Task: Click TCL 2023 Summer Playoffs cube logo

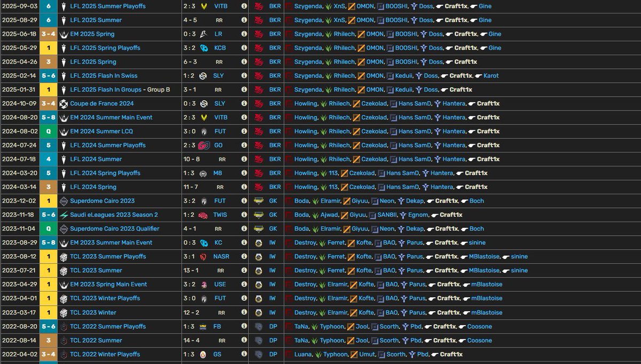Action: coord(64,256)
